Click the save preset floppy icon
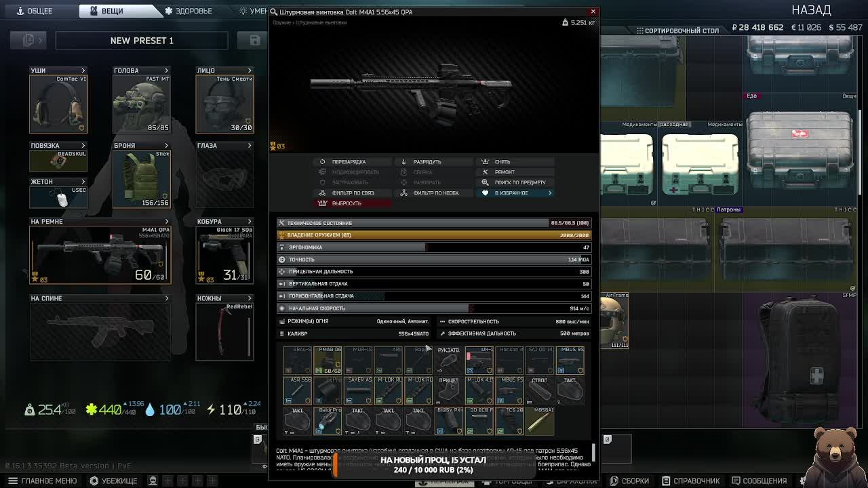 point(254,41)
